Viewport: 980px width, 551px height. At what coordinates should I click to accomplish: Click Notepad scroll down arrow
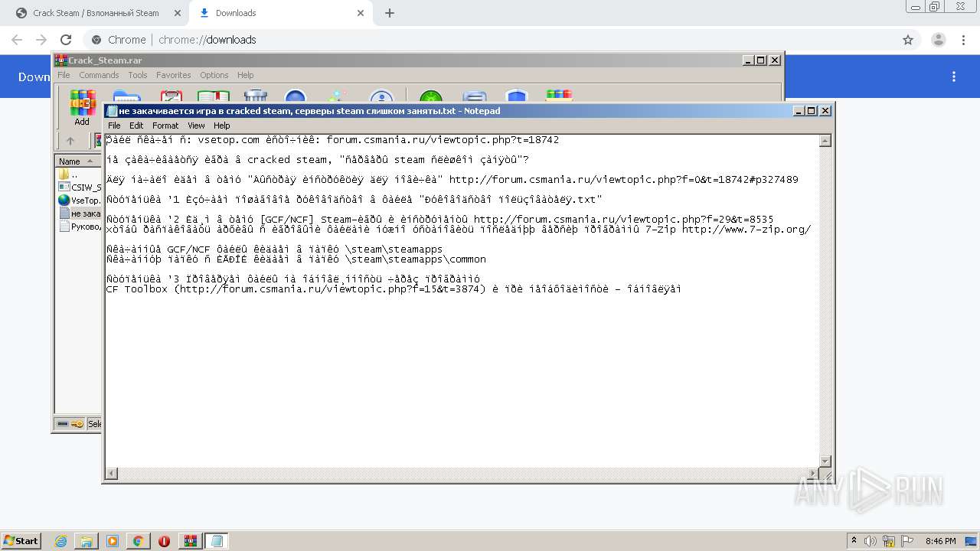pos(825,461)
